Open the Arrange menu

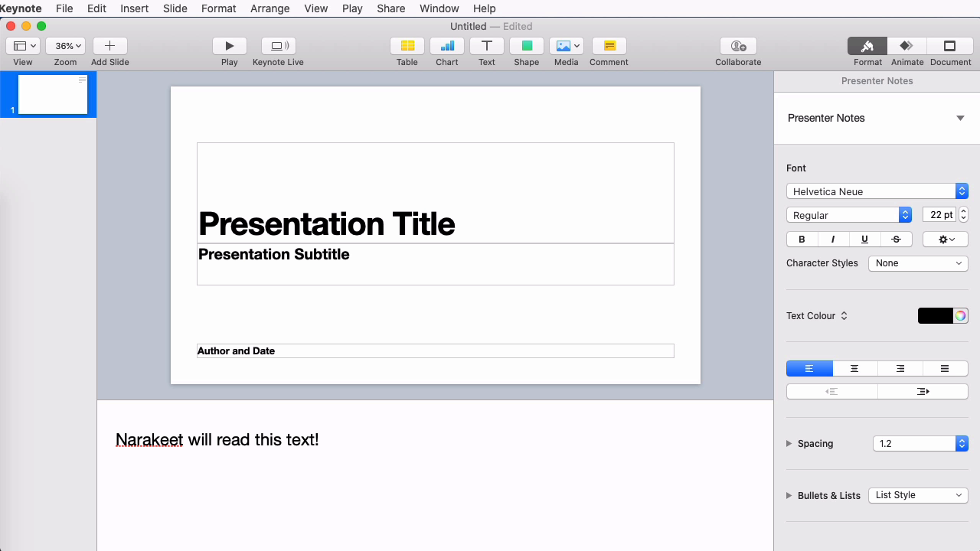click(270, 8)
